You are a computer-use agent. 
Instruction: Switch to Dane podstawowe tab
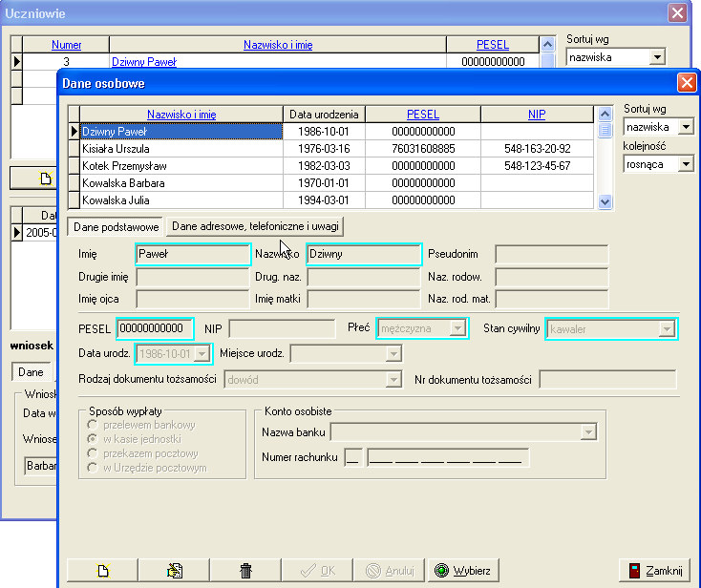tap(116, 226)
